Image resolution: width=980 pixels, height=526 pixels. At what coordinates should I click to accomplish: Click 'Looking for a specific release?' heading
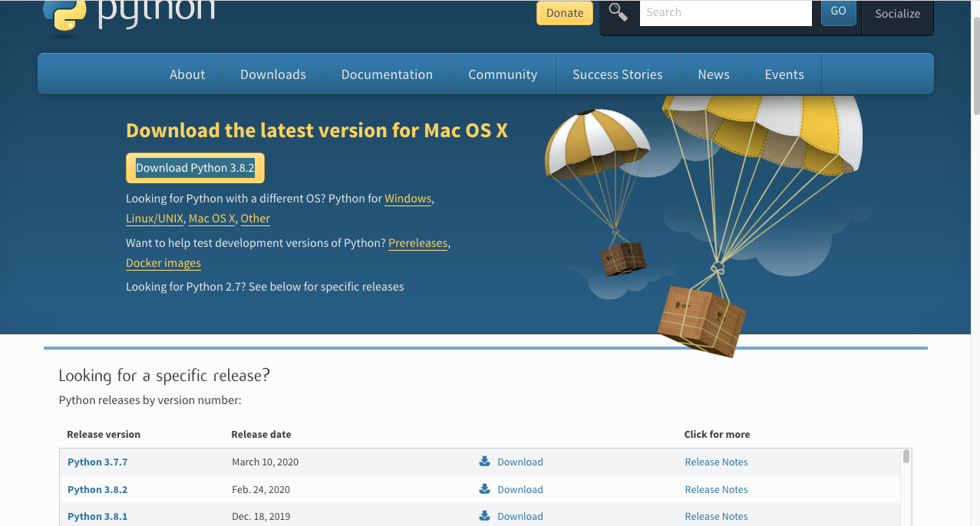tap(164, 376)
